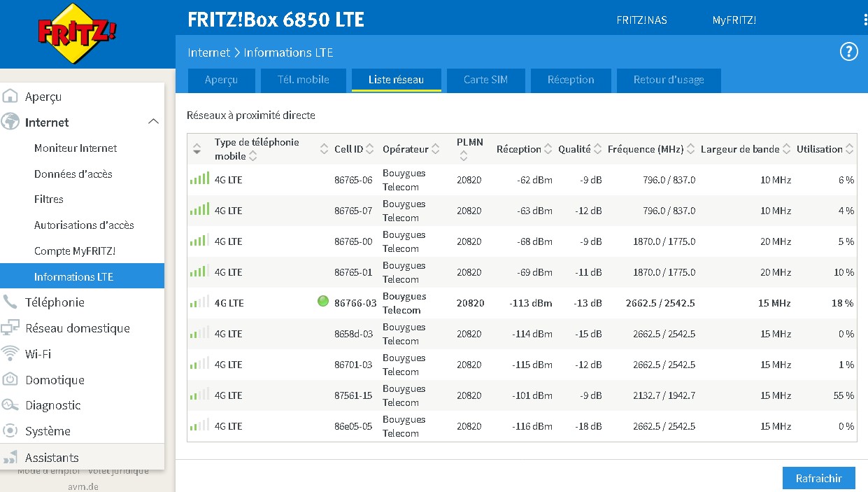Open Filtres in the sidebar
This screenshot has width=868, height=492.
pos(49,199)
